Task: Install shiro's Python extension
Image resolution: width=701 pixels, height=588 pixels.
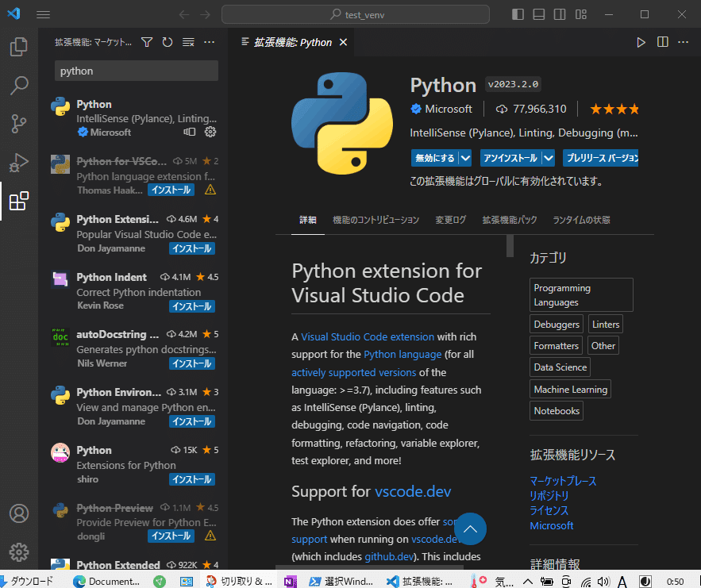Action: pyautogui.click(x=192, y=479)
